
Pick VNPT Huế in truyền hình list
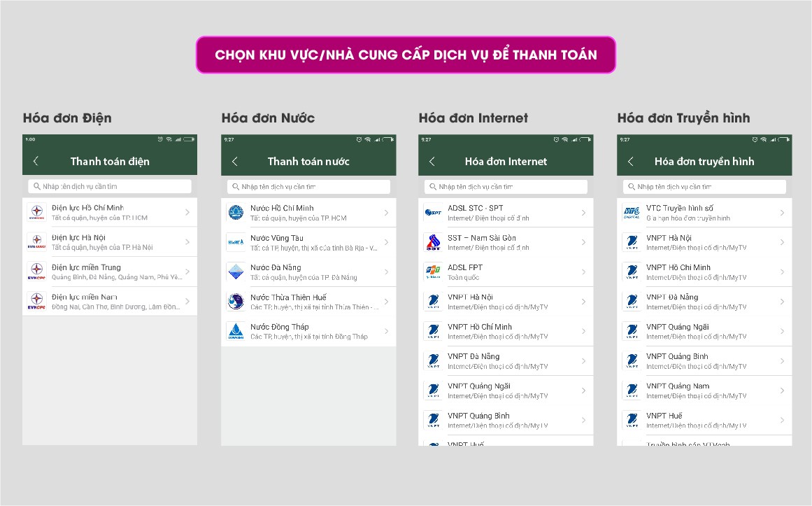coord(704,420)
